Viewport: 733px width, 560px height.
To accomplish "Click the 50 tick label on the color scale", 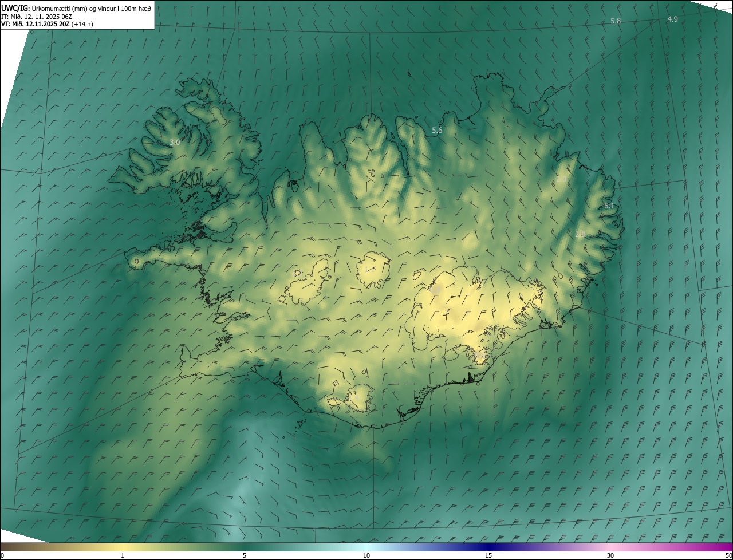I will click(x=728, y=555).
